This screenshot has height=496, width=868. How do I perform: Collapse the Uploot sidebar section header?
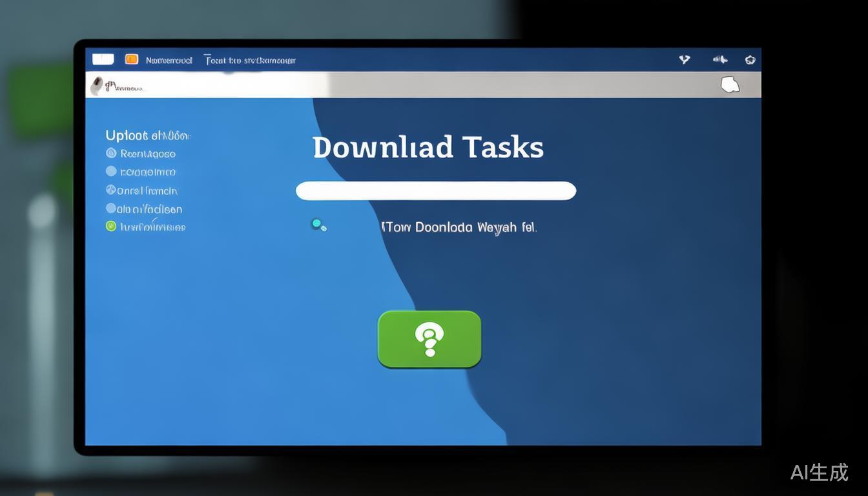[x=147, y=135]
